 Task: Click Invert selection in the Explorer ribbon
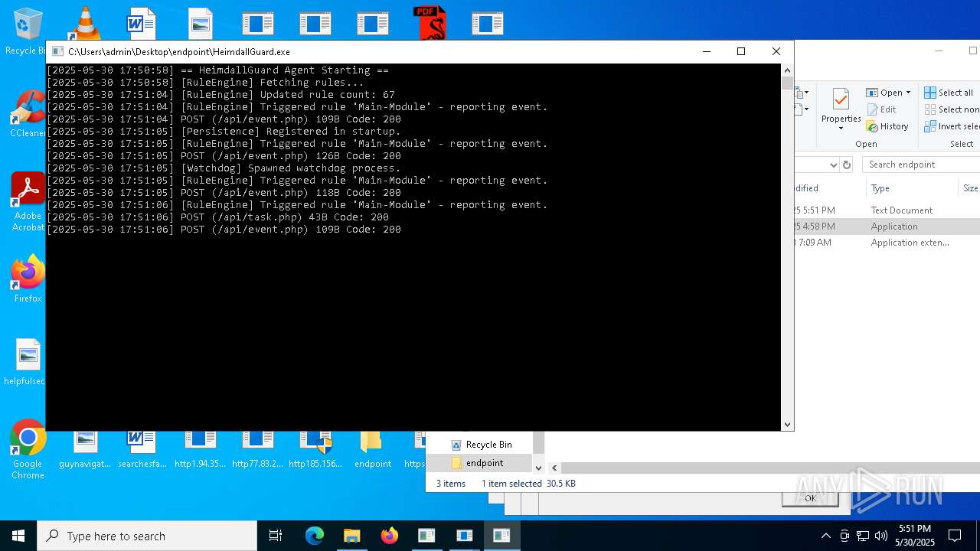pyautogui.click(x=952, y=126)
